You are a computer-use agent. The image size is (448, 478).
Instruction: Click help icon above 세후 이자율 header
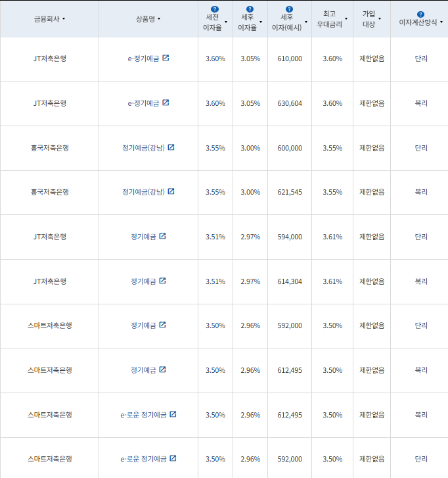click(x=250, y=9)
